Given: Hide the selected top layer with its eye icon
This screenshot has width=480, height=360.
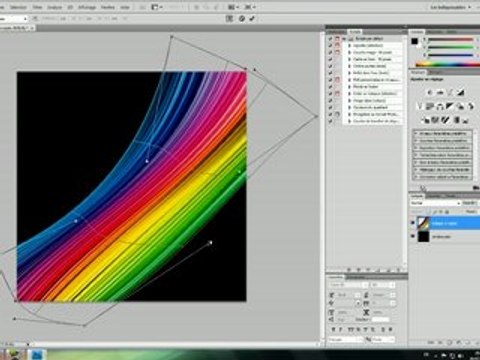Looking at the screenshot, I should (x=413, y=223).
